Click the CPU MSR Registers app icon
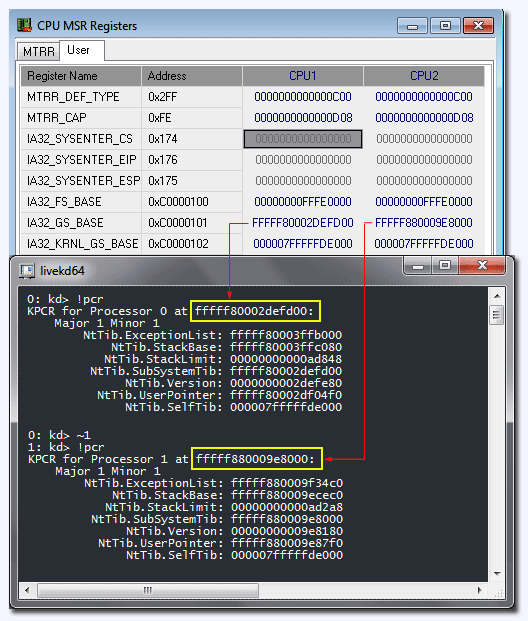 (25, 25)
